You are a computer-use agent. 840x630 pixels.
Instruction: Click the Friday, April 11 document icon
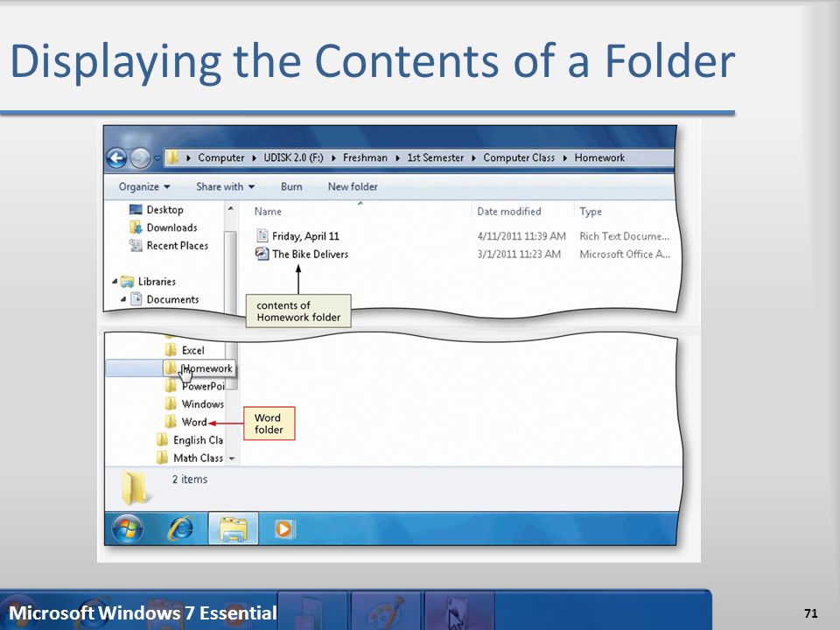[262, 235]
